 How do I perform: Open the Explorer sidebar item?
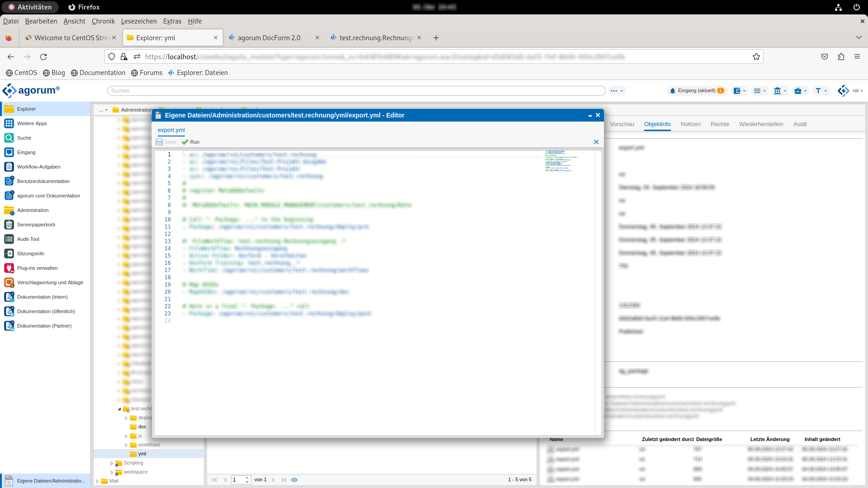45,109
